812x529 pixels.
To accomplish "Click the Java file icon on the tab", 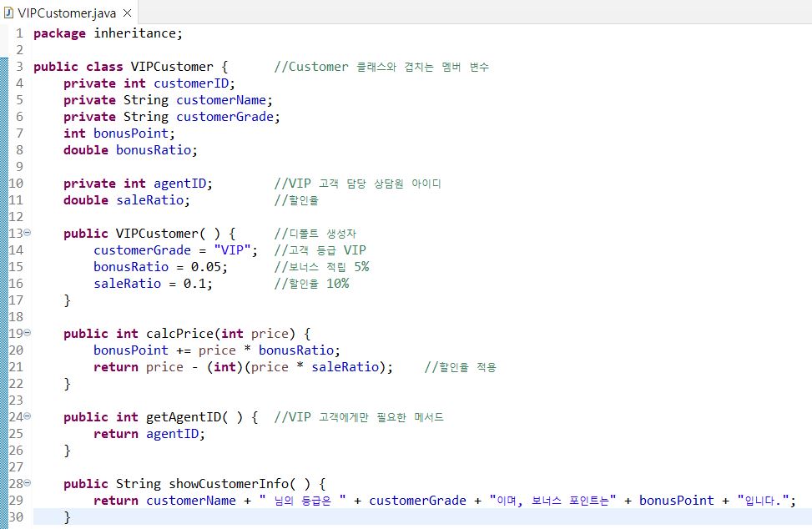I will [x=8, y=13].
